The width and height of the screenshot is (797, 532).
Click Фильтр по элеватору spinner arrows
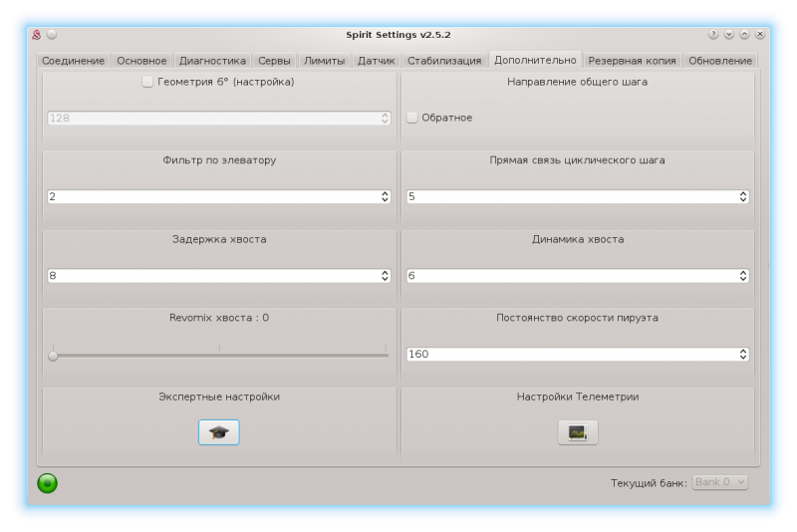[x=385, y=197]
